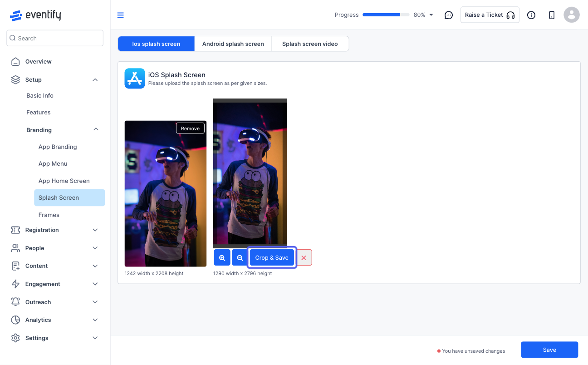
Task: Click the info circle icon
Action: tap(531, 15)
